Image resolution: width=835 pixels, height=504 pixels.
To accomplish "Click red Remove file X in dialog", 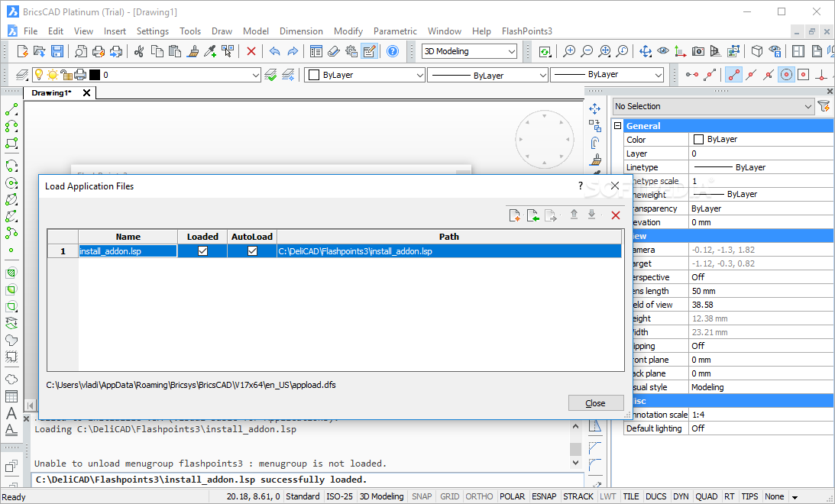I will (616, 215).
